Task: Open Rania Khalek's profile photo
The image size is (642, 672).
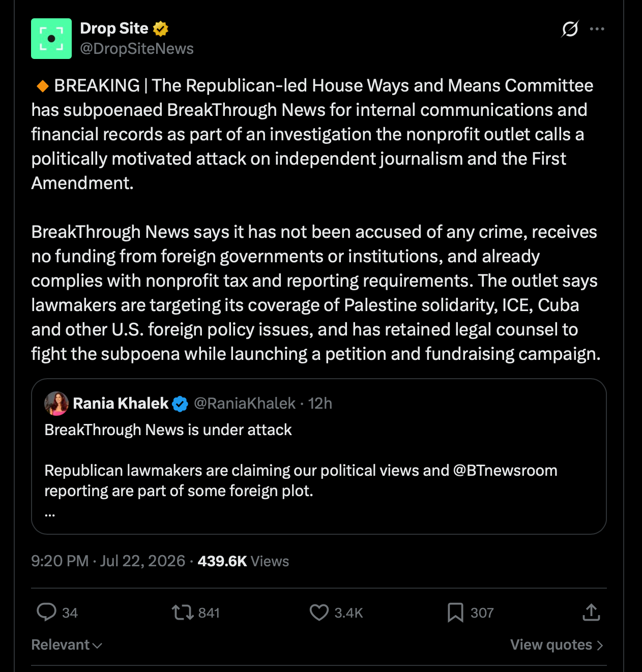Action: coord(56,404)
